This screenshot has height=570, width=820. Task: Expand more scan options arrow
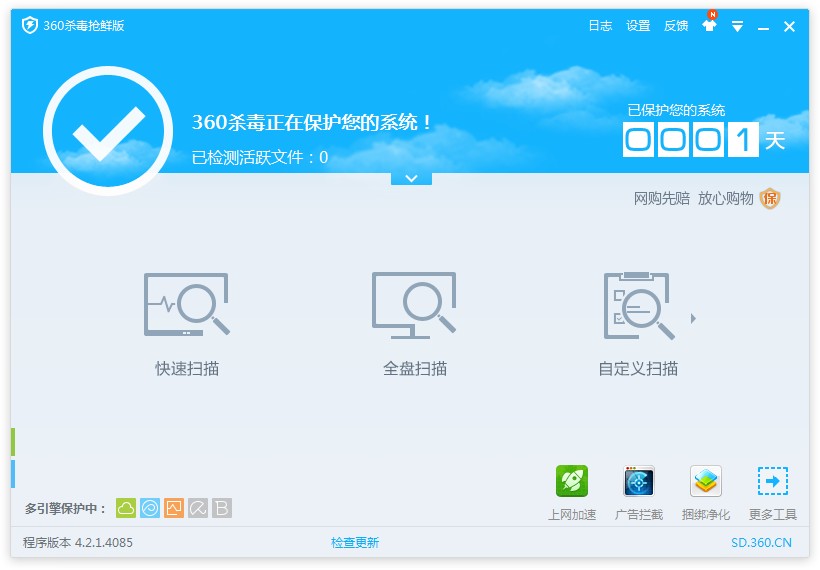(x=693, y=319)
